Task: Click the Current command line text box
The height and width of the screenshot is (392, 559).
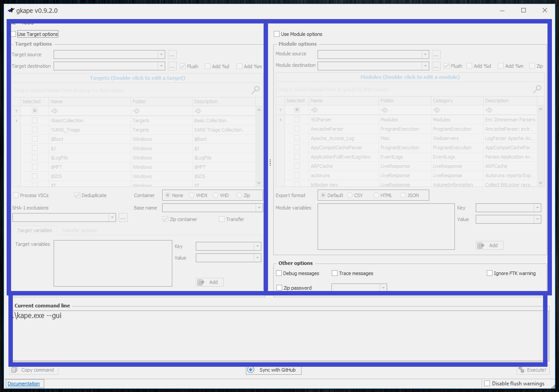Action: tap(279, 335)
